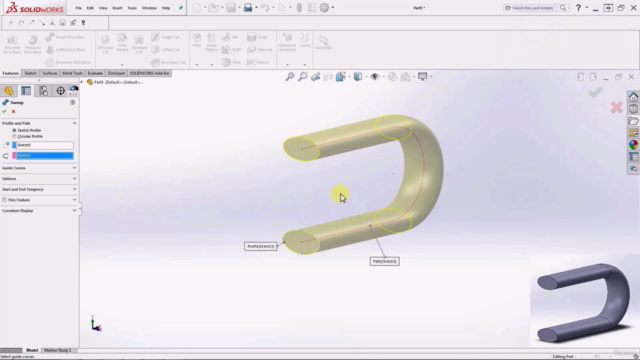Open Display Style icon

[358, 77]
